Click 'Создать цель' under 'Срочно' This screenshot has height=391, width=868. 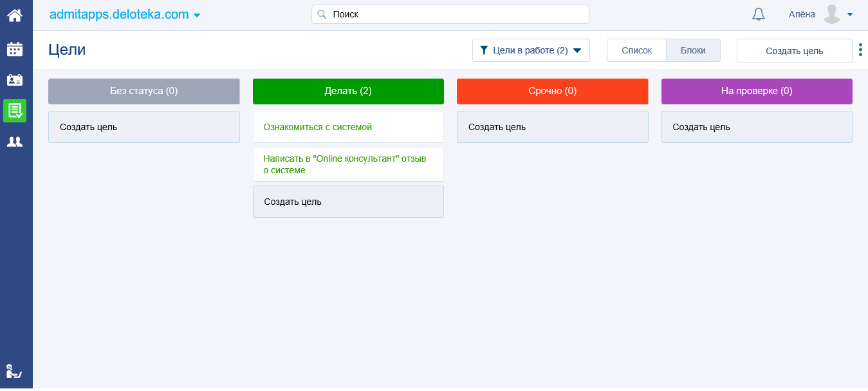[x=553, y=127]
